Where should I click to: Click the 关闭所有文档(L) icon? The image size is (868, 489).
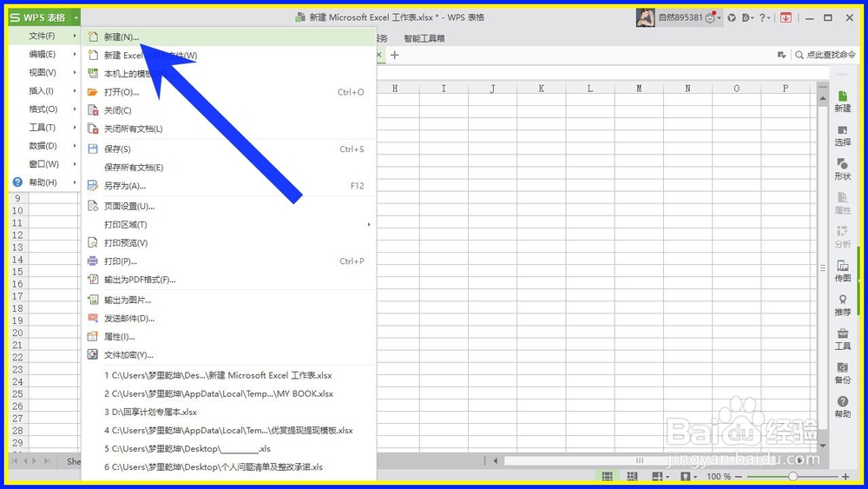[93, 129]
